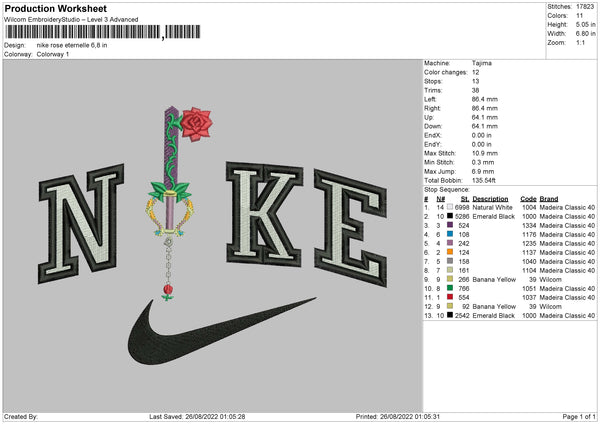
Task: Click the Machine value Tajima
Action: (x=482, y=63)
